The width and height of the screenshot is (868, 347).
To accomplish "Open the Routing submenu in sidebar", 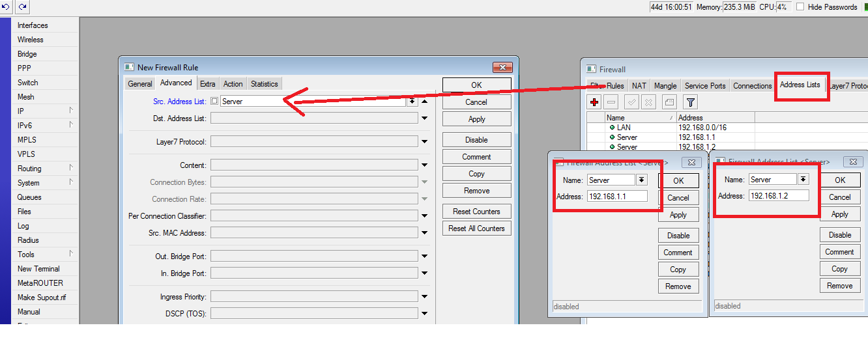I will 45,169.
